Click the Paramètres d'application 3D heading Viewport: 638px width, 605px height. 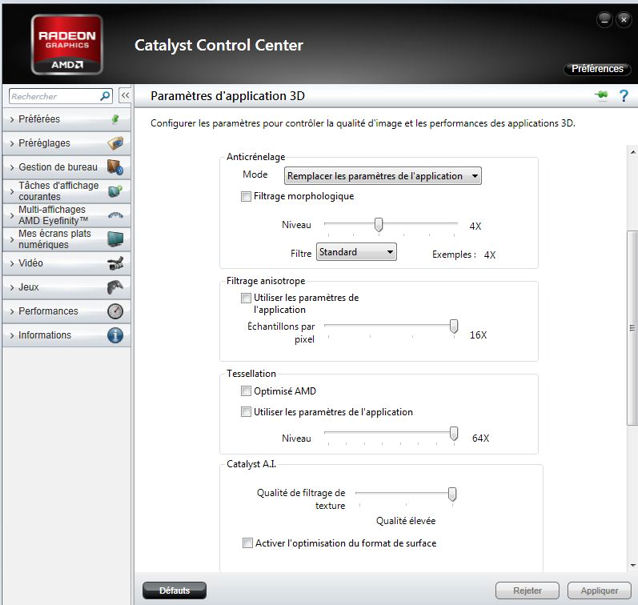click(x=227, y=96)
